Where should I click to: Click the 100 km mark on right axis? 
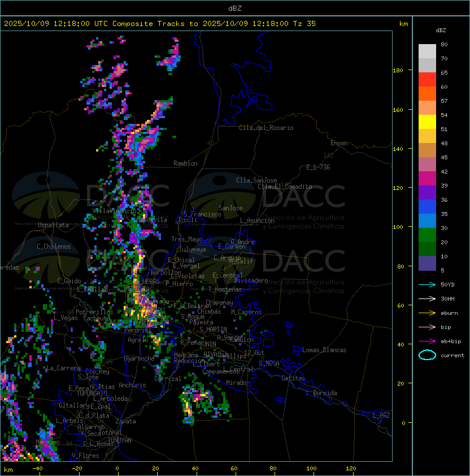[x=398, y=227]
